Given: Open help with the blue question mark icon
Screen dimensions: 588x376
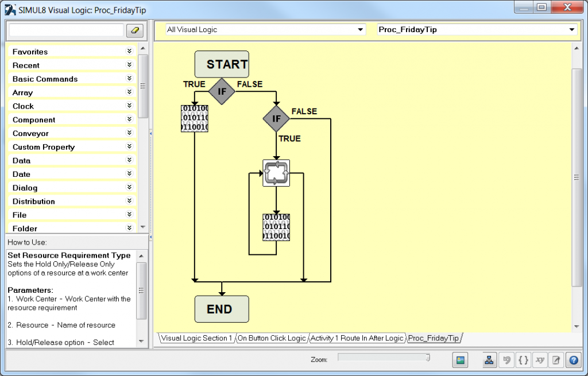Looking at the screenshot, I should tap(574, 361).
